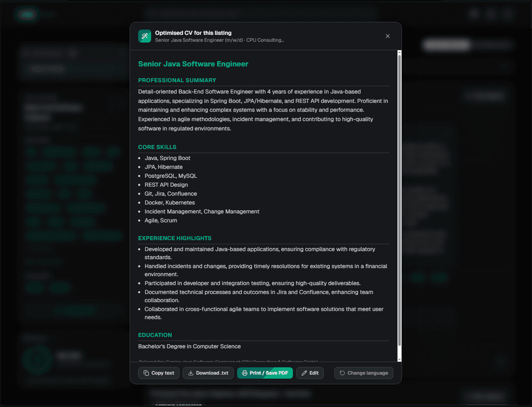The image size is (532, 407).
Task: Select the 'Docker, Kubernetes' skill line
Action: (x=170, y=202)
